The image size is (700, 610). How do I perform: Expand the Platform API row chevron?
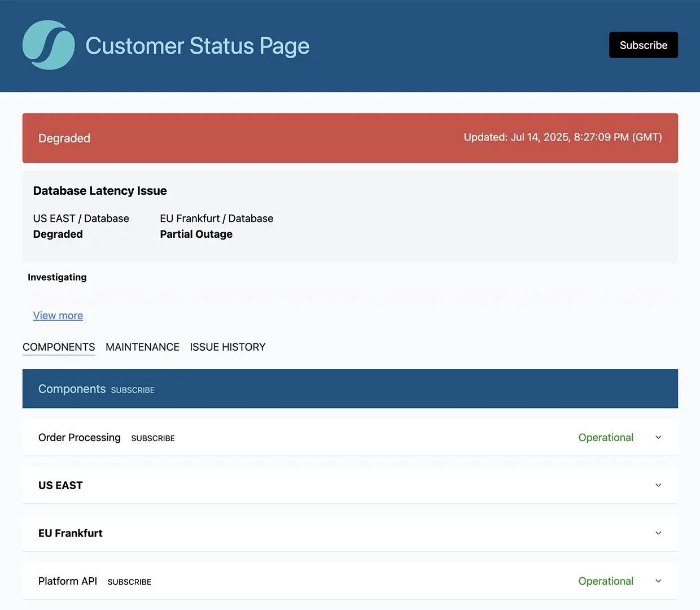658,581
